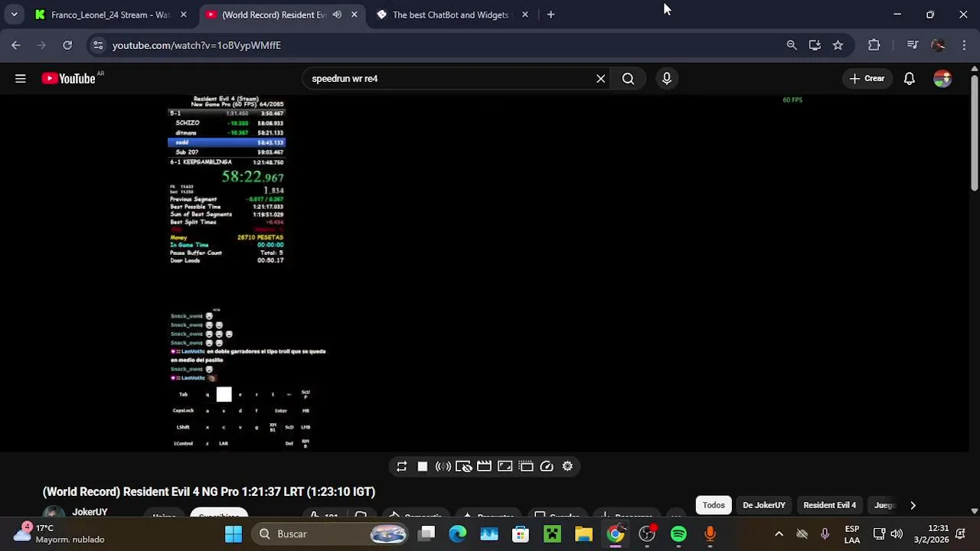The image size is (980, 551).
Task: Open the floating toolbar settings gear
Action: tap(567, 466)
